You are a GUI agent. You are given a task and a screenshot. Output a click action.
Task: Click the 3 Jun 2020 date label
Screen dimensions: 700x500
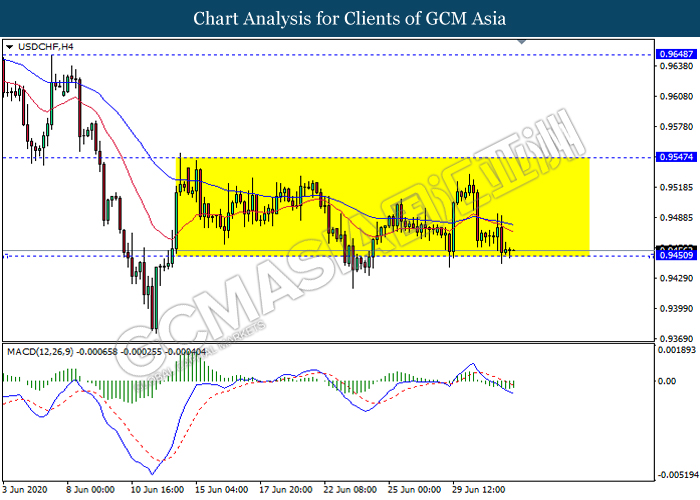click(x=25, y=490)
